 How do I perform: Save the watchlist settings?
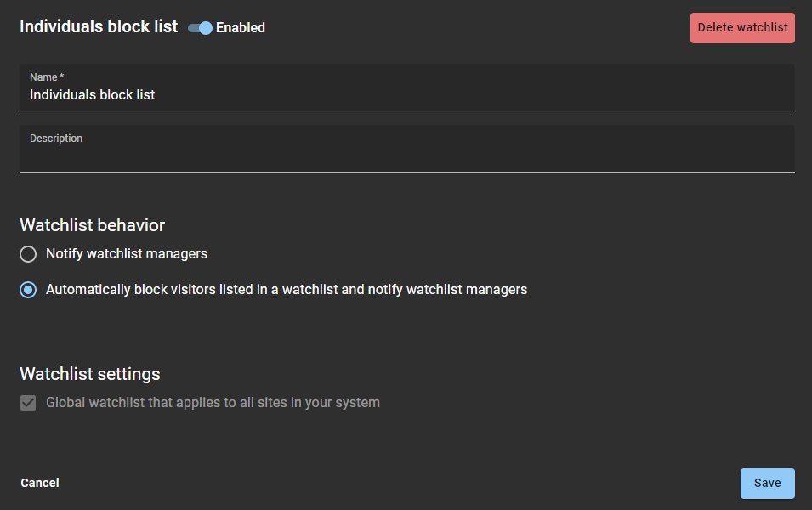point(767,483)
